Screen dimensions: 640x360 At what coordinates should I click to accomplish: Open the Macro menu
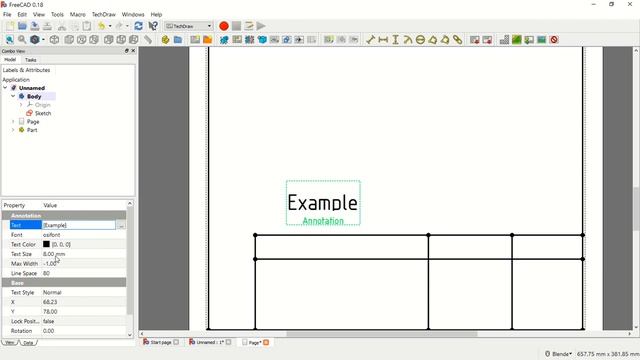click(78, 14)
